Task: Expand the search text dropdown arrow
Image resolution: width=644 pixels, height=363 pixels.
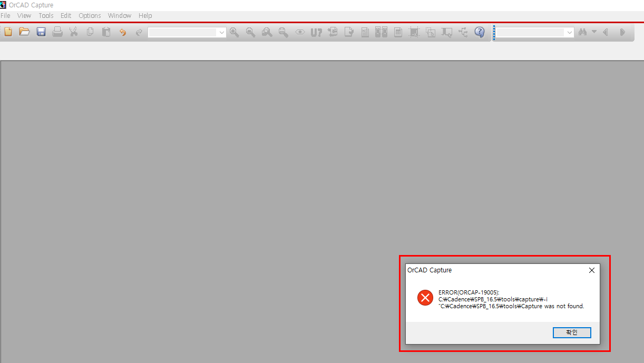Action: pyautogui.click(x=570, y=33)
